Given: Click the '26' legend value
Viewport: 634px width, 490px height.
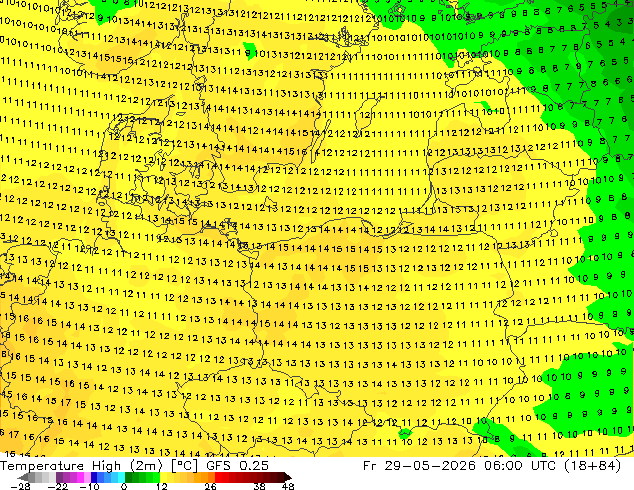Looking at the screenshot, I should click(x=210, y=486).
